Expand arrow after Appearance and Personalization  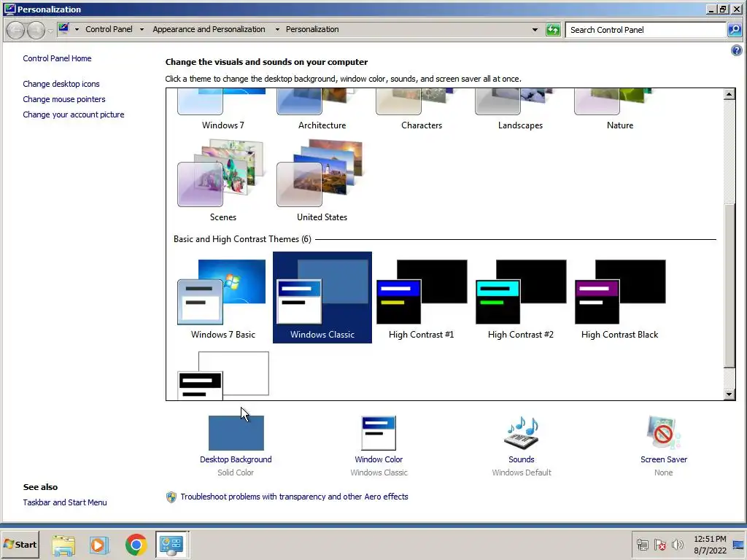pyautogui.click(x=277, y=29)
